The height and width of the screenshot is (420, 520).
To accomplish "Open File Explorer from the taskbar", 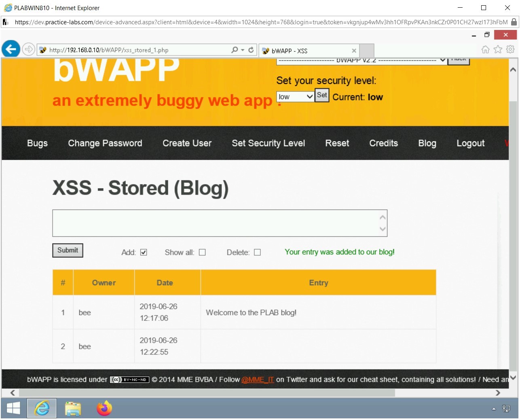I will [73, 409].
